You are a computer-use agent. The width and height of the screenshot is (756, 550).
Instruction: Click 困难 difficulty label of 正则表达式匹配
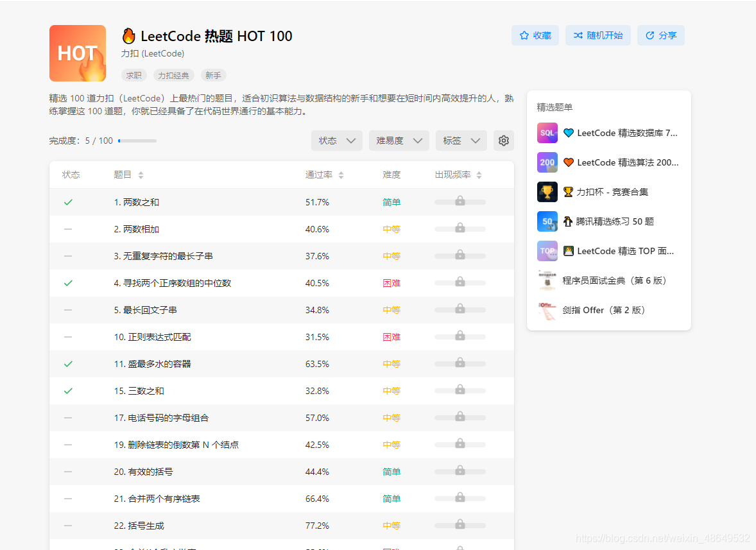pos(391,338)
